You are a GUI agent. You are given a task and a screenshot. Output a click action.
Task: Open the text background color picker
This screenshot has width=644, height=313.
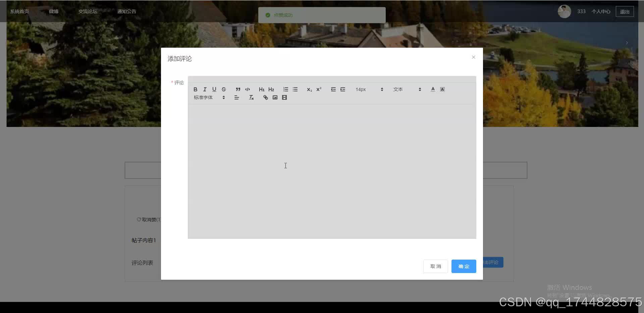click(x=442, y=89)
